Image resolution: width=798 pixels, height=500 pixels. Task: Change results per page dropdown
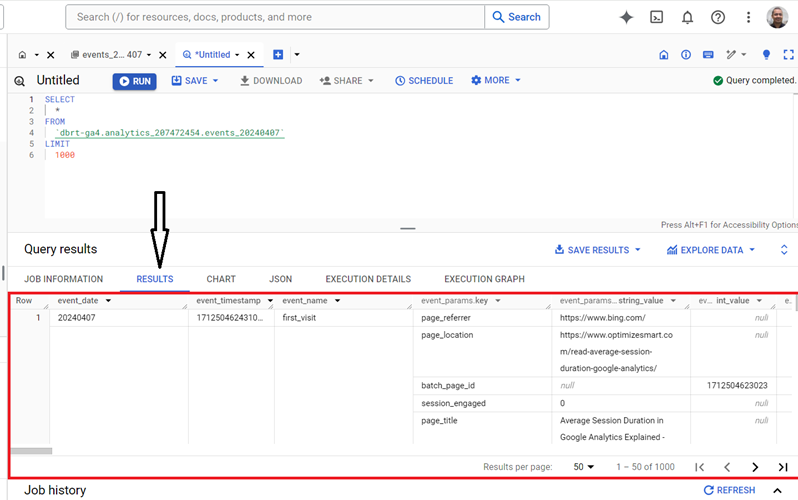tap(583, 467)
